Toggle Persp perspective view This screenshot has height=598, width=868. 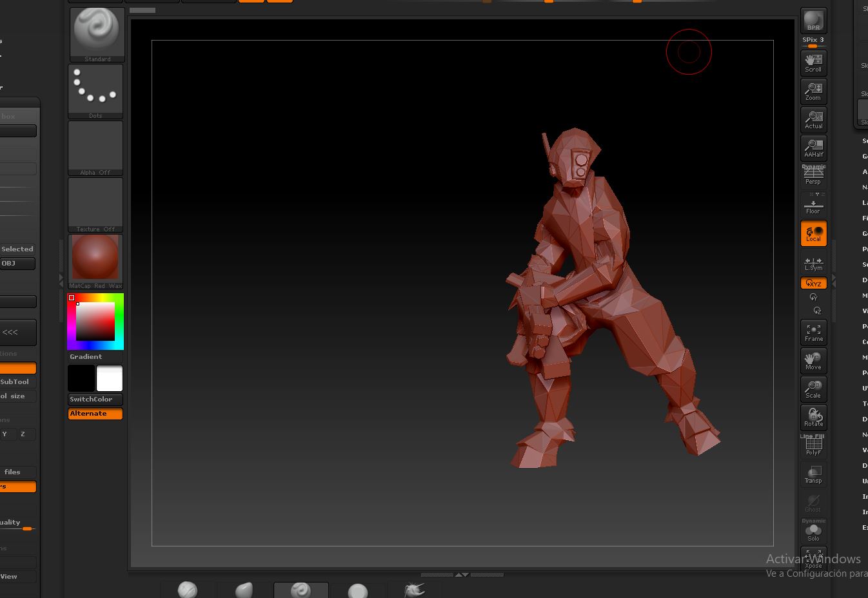(x=813, y=175)
